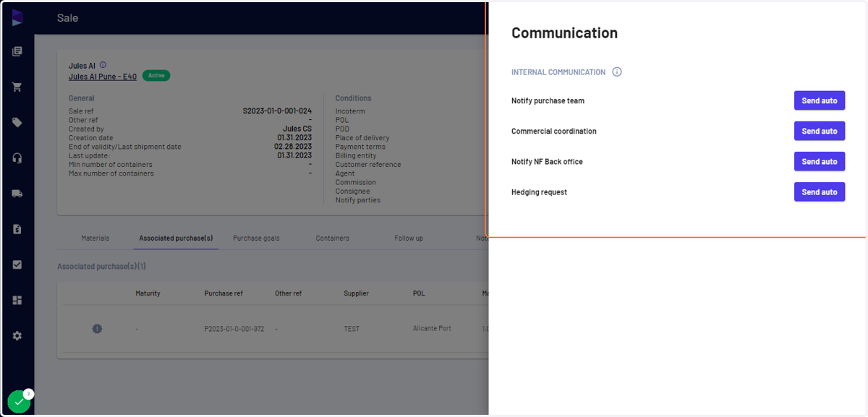Click the Maturity column header

tap(148, 293)
